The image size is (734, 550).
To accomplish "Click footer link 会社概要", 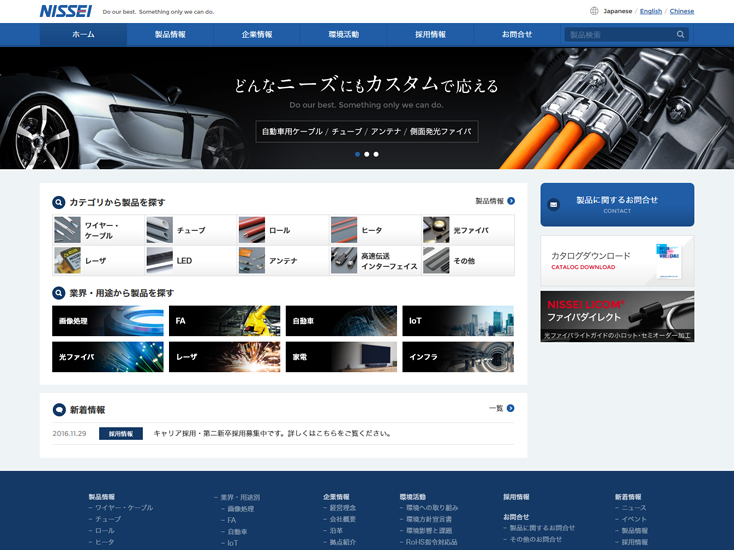I will coord(343,519).
